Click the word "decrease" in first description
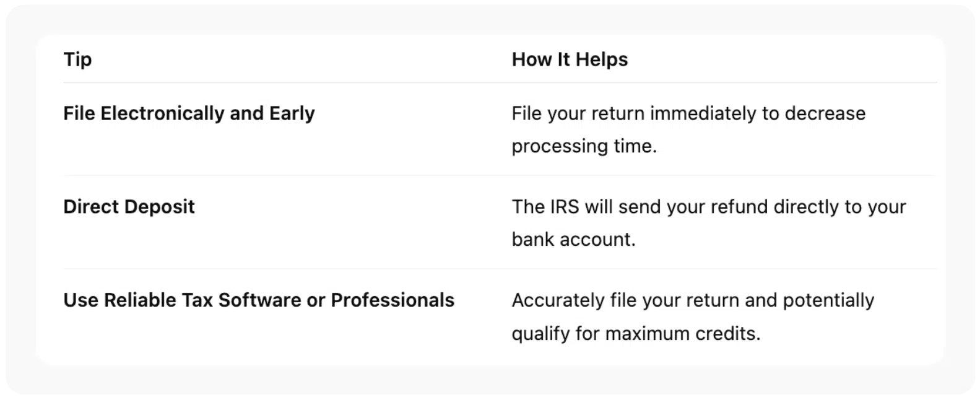 (x=825, y=114)
